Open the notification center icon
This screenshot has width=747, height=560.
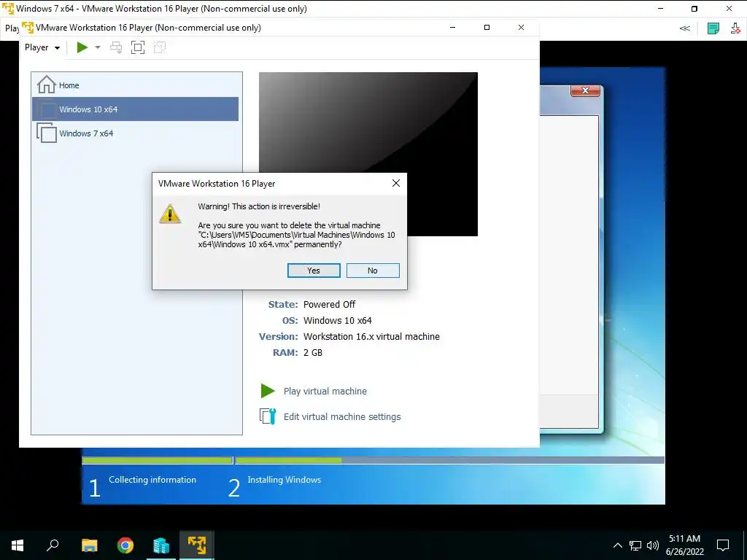click(723, 545)
